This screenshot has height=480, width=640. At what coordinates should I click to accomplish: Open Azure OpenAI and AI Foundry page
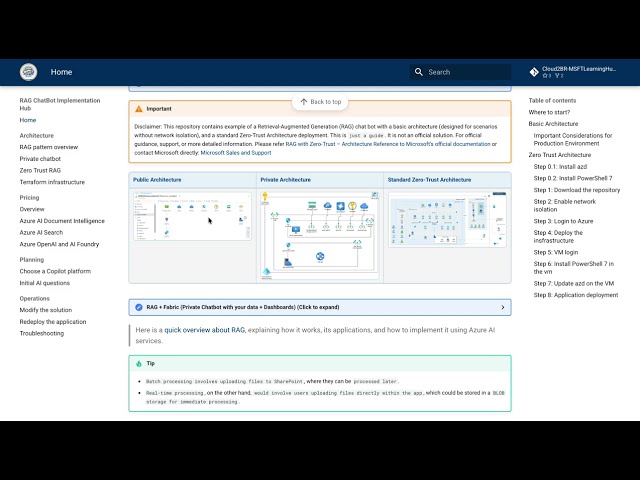pyautogui.click(x=59, y=244)
